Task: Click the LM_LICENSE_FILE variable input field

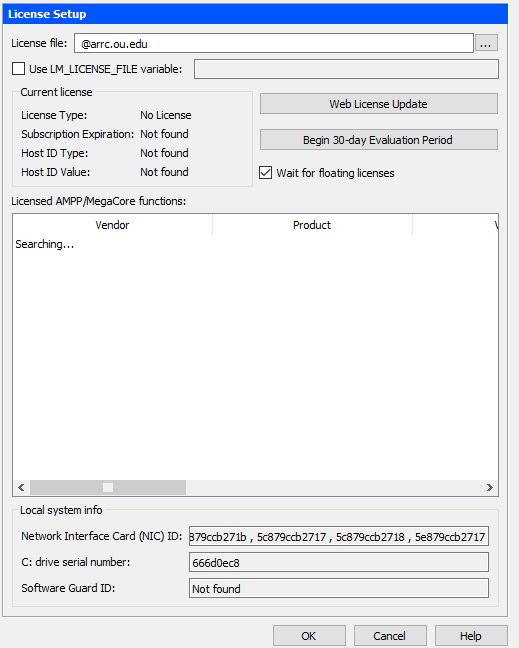Action: coord(346,69)
